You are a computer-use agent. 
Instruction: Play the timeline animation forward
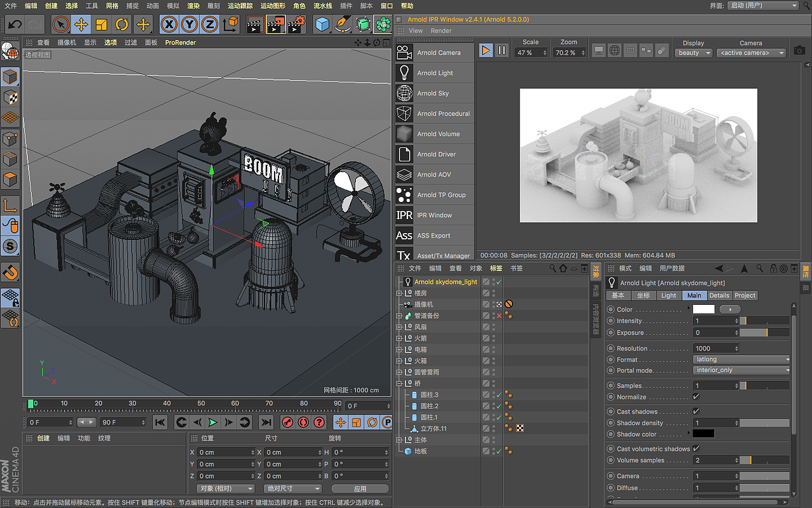213,422
